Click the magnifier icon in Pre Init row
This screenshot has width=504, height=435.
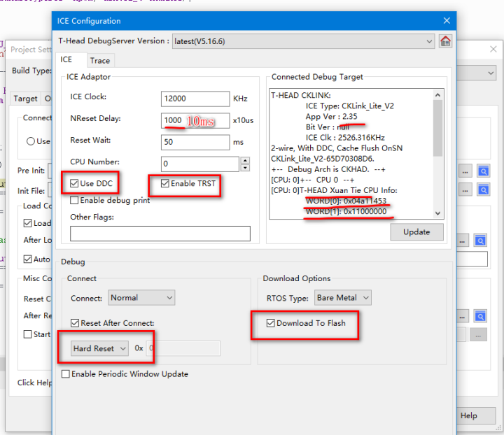(x=482, y=171)
